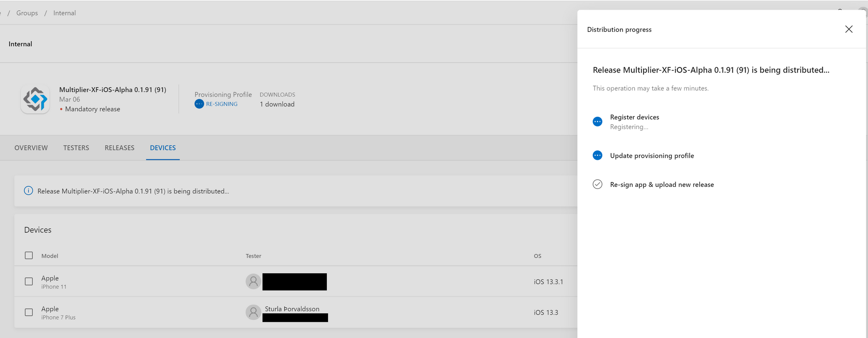Toggle the select-all devices checkbox
The height and width of the screenshot is (338, 868).
[x=29, y=255]
